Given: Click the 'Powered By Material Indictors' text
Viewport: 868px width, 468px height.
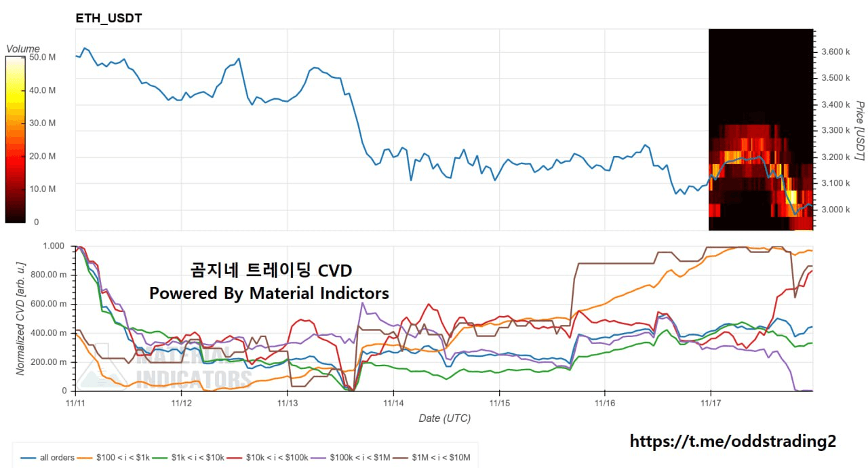Looking at the screenshot, I should click(x=269, y=293).
